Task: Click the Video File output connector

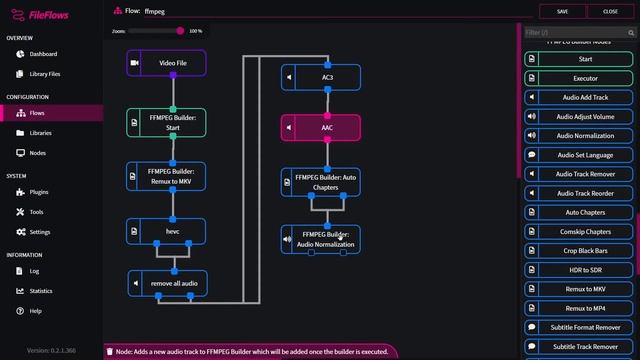Action: tap(173, 75)
